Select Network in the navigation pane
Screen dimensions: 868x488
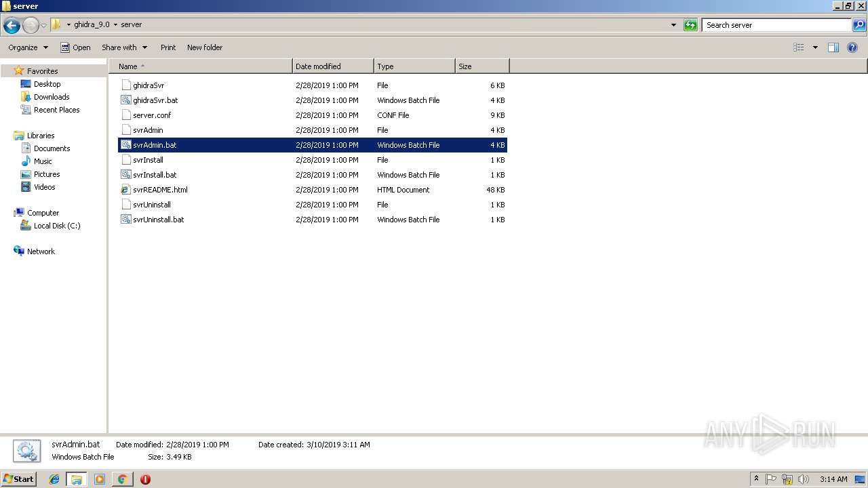41,251
